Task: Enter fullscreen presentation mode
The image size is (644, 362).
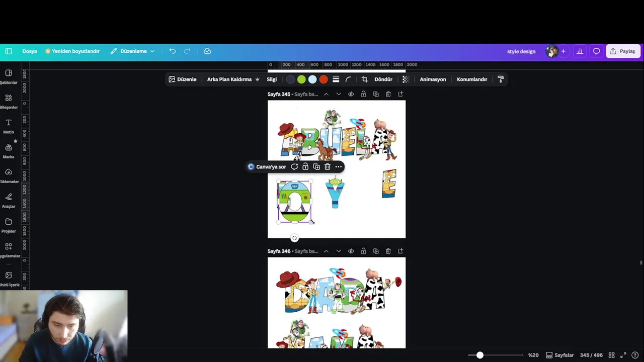Action: [x=623, y=355]
